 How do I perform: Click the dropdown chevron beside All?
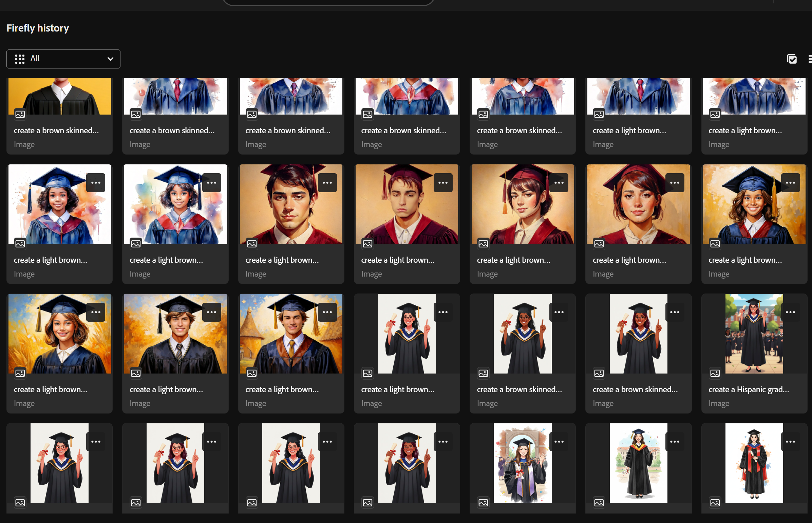click(x=111, y=59)
